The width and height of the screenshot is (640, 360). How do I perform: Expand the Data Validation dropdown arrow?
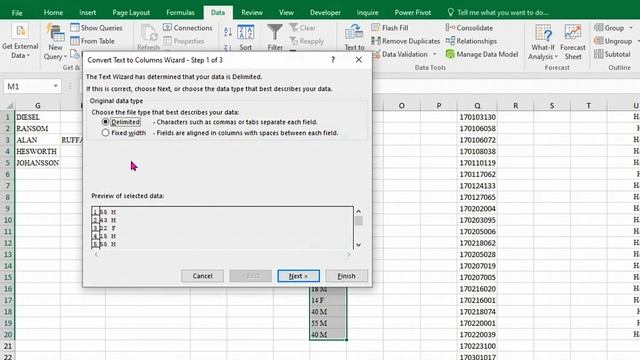click(434, 54)
